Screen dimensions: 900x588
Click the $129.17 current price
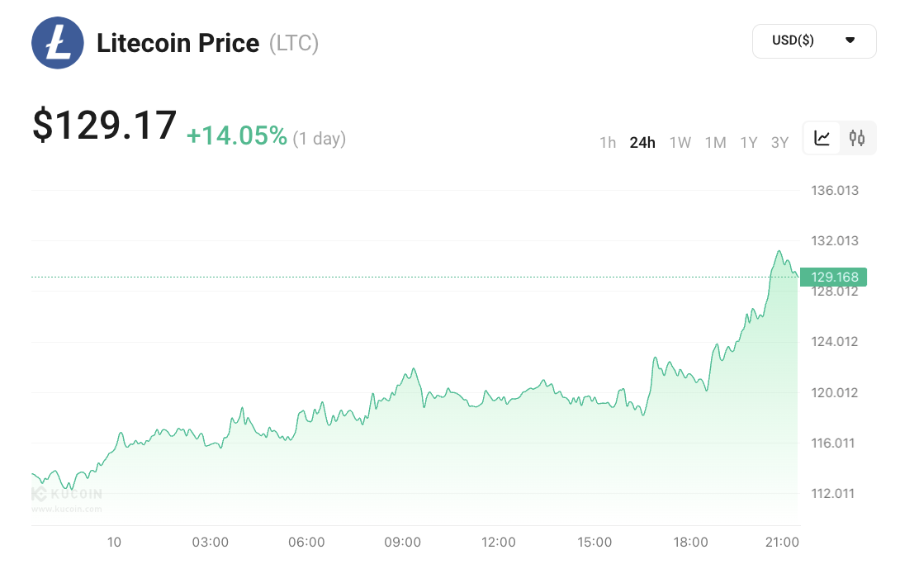pos(105,126)
